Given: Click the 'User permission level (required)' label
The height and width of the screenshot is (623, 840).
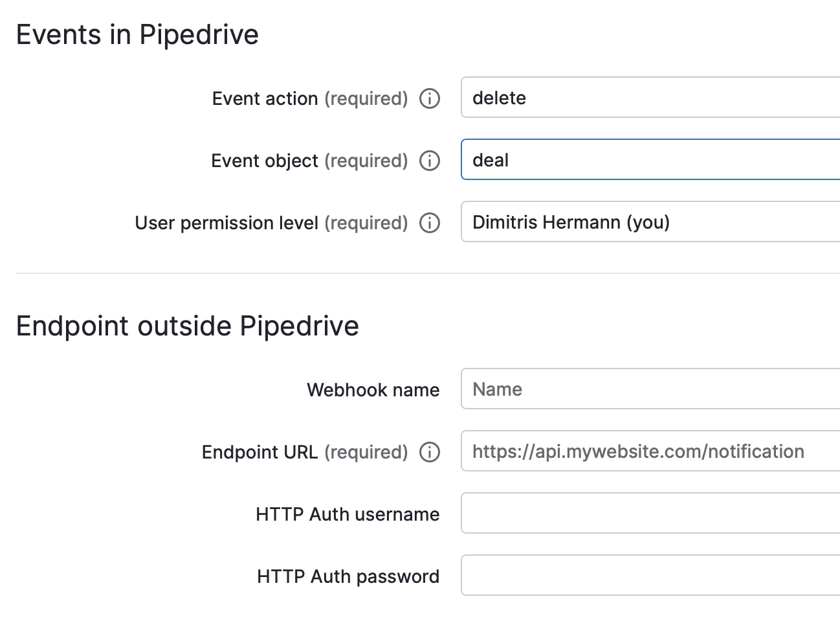Looking at the screenshot, I should pos(271,223).
